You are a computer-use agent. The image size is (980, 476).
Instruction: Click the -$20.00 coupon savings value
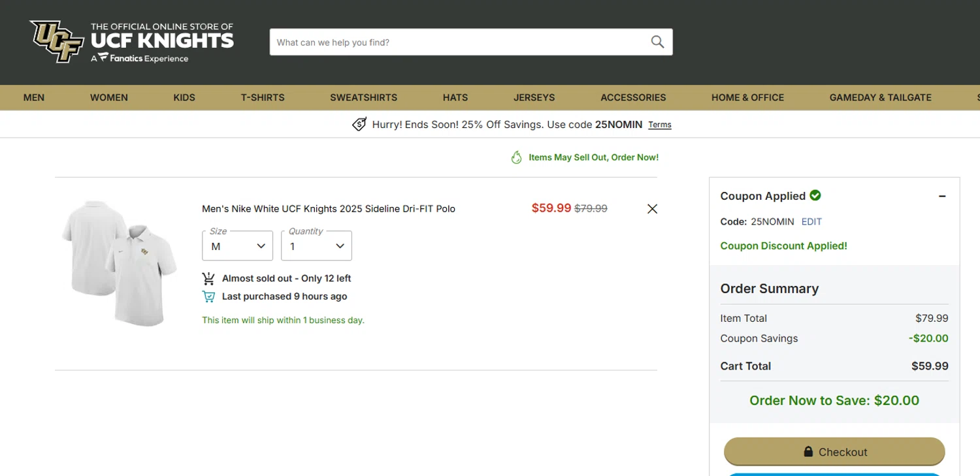[x=928, y=339]
